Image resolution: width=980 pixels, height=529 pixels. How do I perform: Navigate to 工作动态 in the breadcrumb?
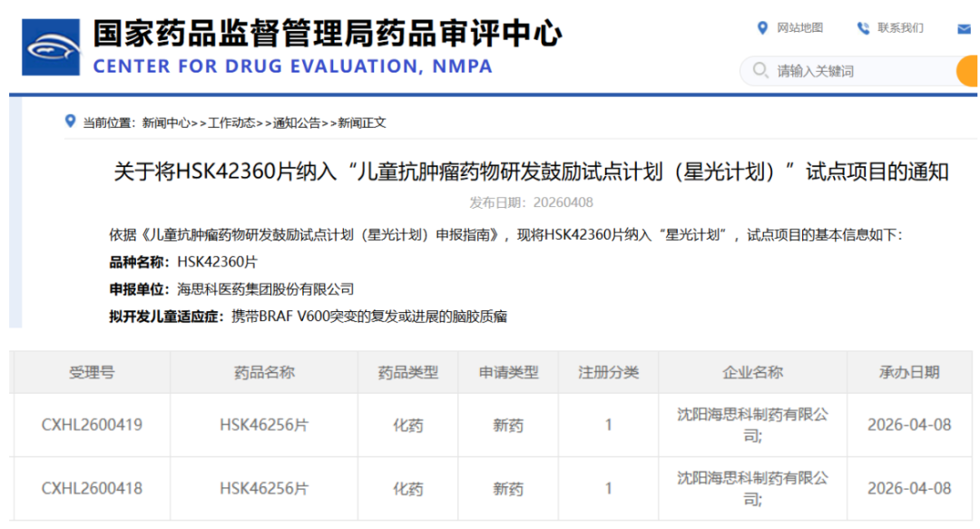point(231,122)
